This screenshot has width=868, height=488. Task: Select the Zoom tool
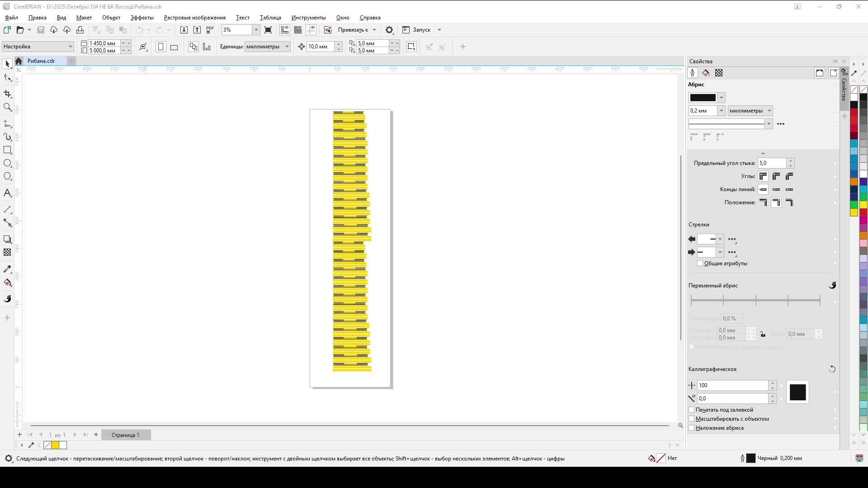pos(7,107)
